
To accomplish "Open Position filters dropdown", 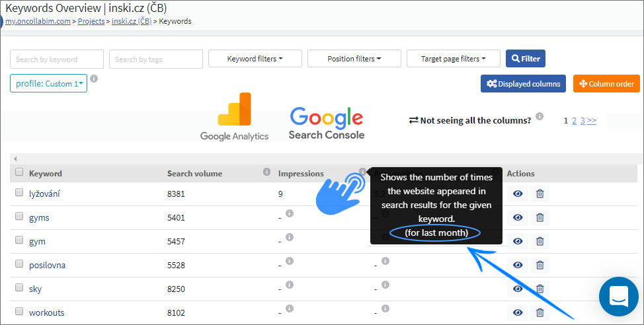I will [354, 59].
